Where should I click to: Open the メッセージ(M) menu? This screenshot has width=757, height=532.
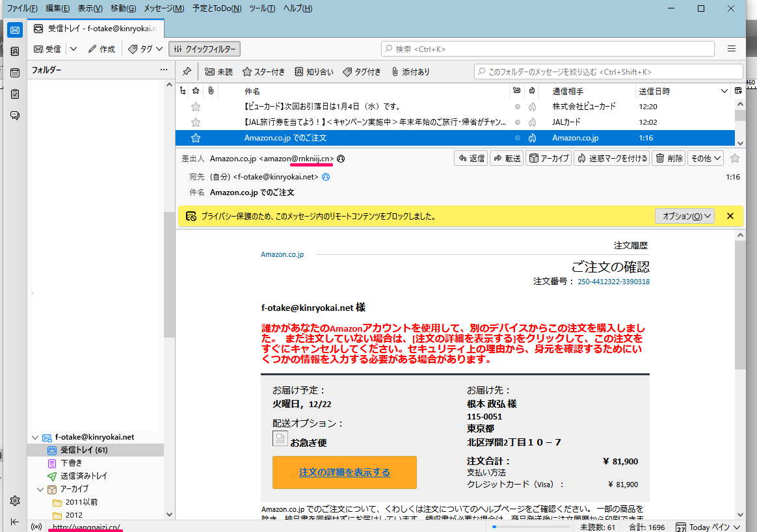(x=164, y=8)
